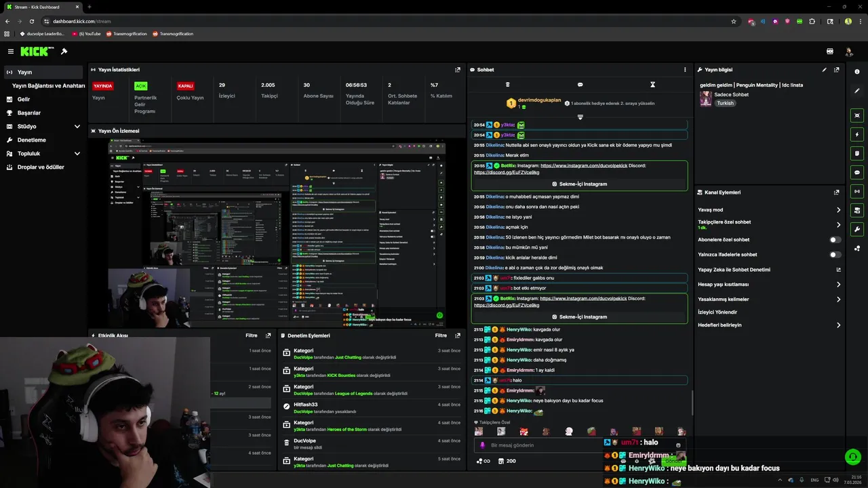This screenshot has width=868, height=488.
Task: Click the wrench icon in right sidebar
Action: tap(857, 229)
